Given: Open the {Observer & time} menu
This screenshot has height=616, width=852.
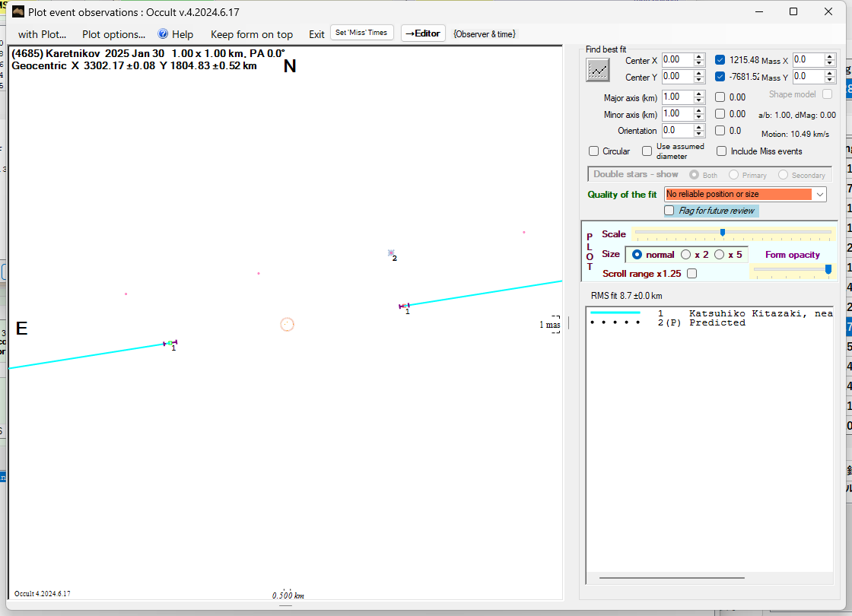Looking at the screenshot, I should coord(484,34).
